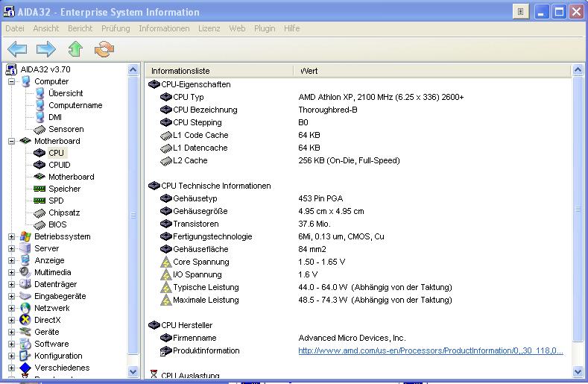This screenshot has width=588, height=384.
Task: Click the CPU Auslastung hourglass icon
Action: point(154,374)
